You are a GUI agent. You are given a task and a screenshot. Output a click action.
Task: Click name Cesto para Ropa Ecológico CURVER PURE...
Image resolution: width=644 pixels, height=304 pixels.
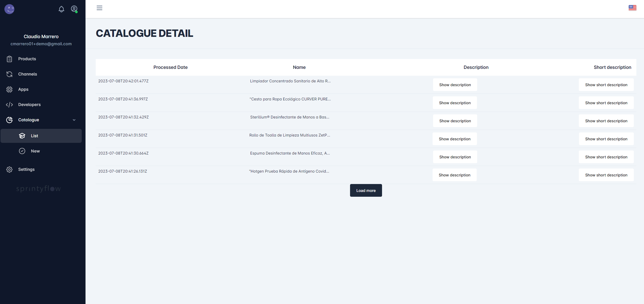[290, 99]
